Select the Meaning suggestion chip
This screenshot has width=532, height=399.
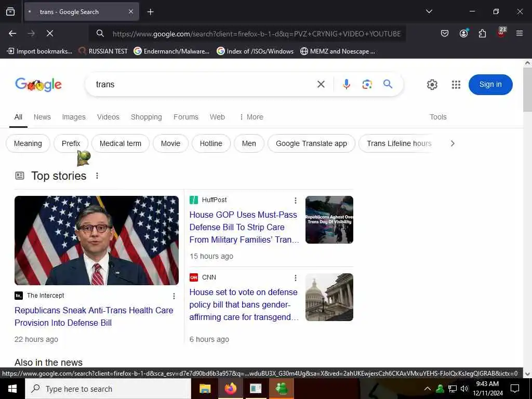coord(28,143)
